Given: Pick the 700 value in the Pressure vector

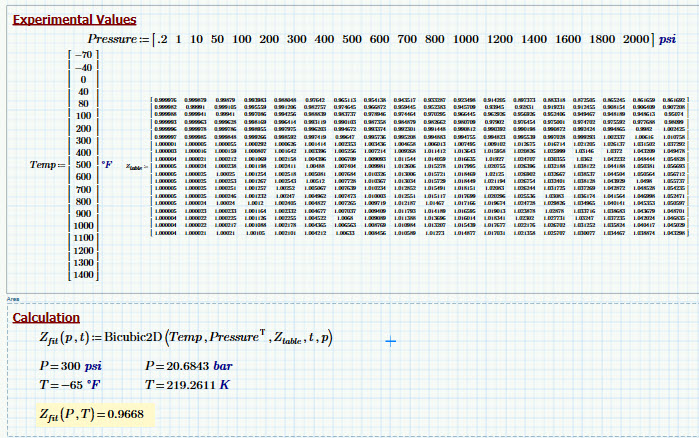Looking at the screenshot, I should click(407, 39).
